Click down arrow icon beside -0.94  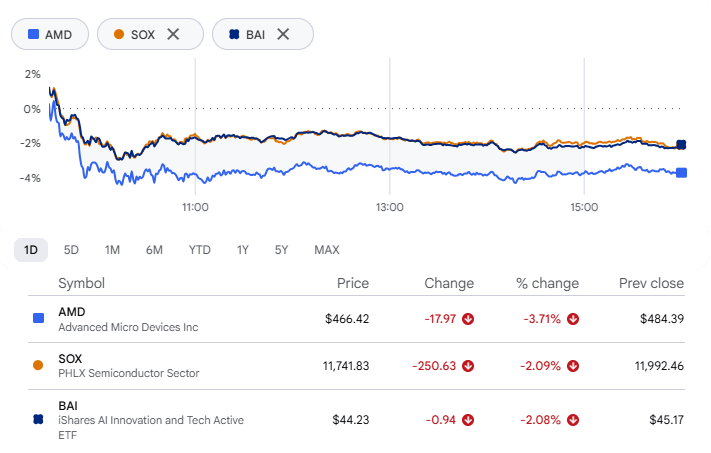[x=468, y=420]
